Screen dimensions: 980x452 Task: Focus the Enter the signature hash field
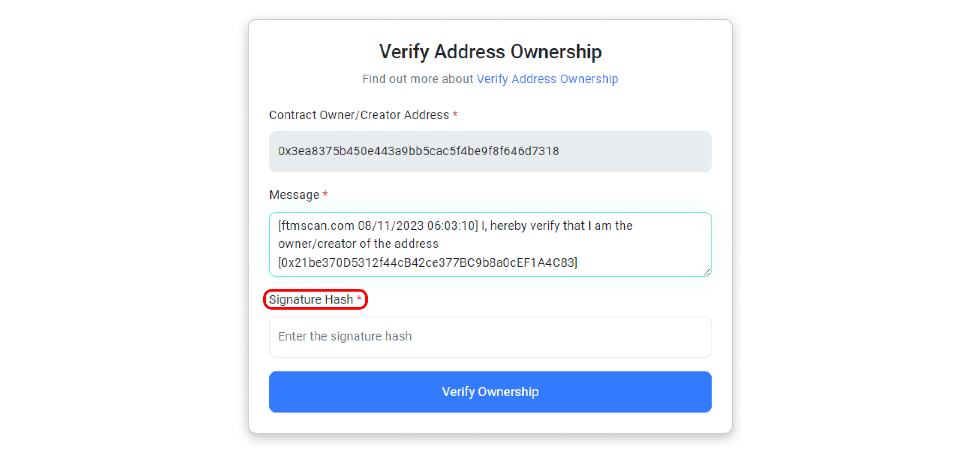click(x=490, y=337)
